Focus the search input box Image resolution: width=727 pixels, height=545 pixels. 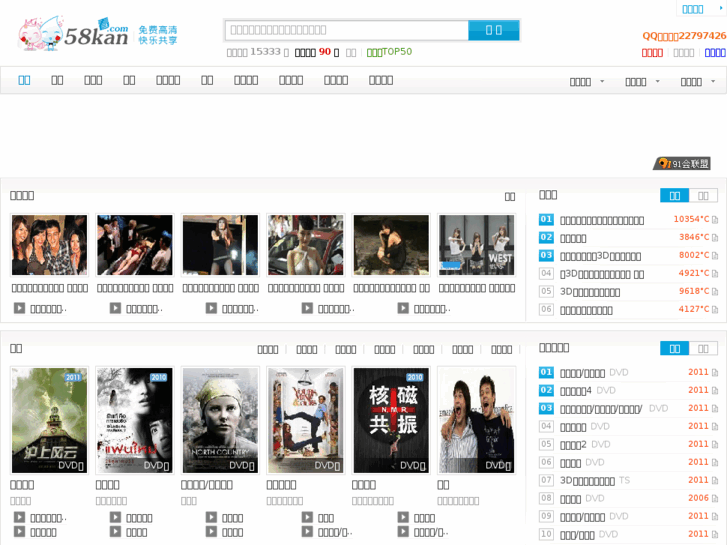tap(346, 30)
